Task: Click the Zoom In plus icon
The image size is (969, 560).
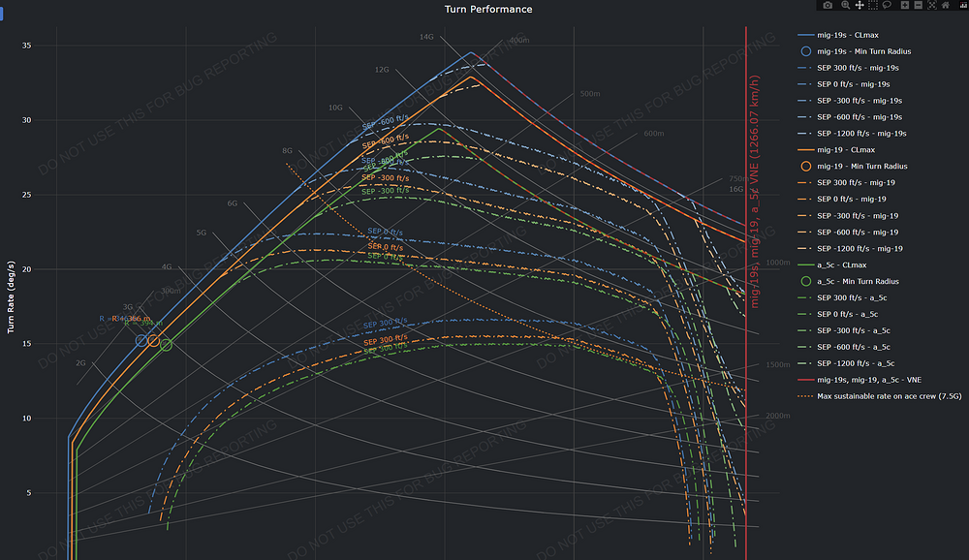Action: click(904, 6)
